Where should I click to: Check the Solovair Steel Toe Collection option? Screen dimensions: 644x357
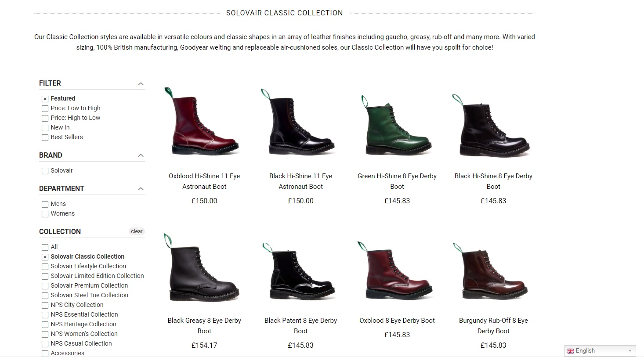(x=45, y=296)
